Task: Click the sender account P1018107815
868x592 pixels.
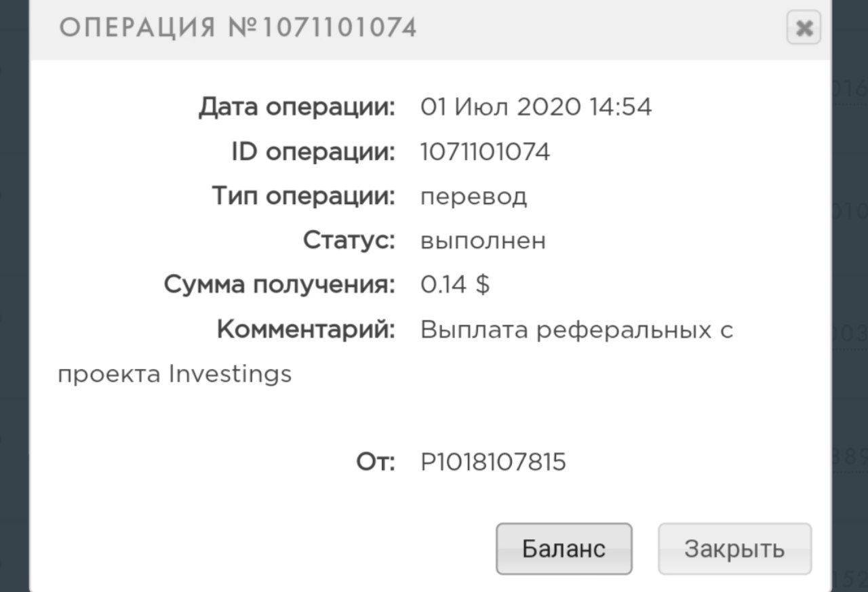Action: (493, 462)
